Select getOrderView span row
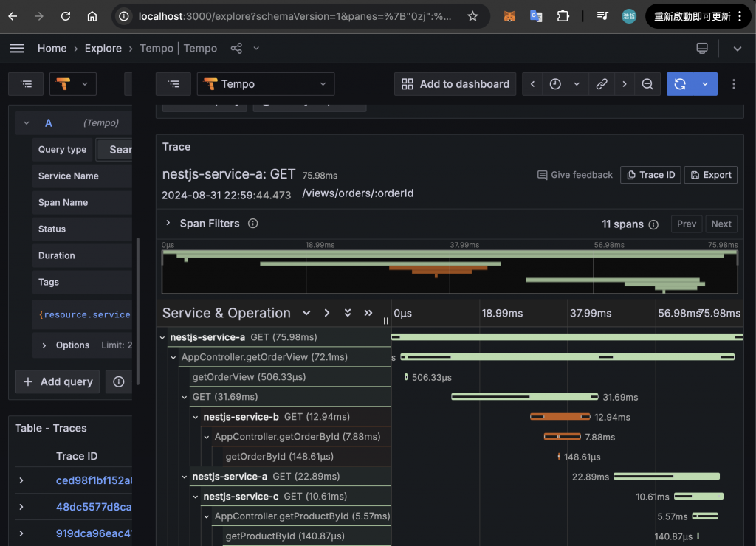This screenshot has height=546, width=756. [x=290, y=377]
